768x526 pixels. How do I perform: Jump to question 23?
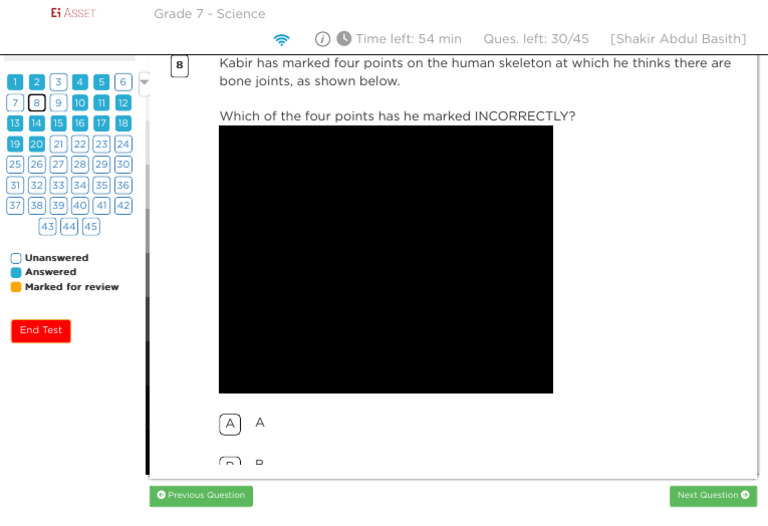tap(101, 144)
